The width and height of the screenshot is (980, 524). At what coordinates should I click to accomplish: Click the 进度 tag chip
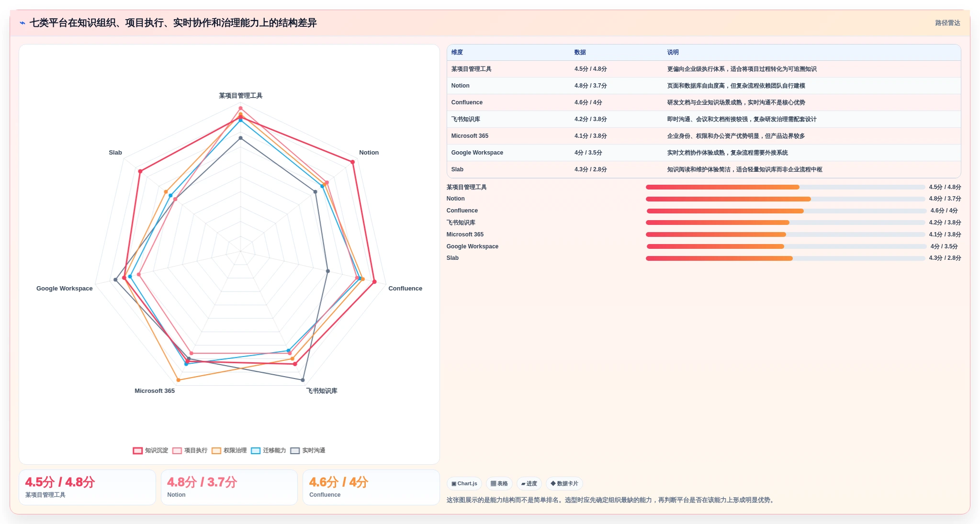click(x=529, y=483)
